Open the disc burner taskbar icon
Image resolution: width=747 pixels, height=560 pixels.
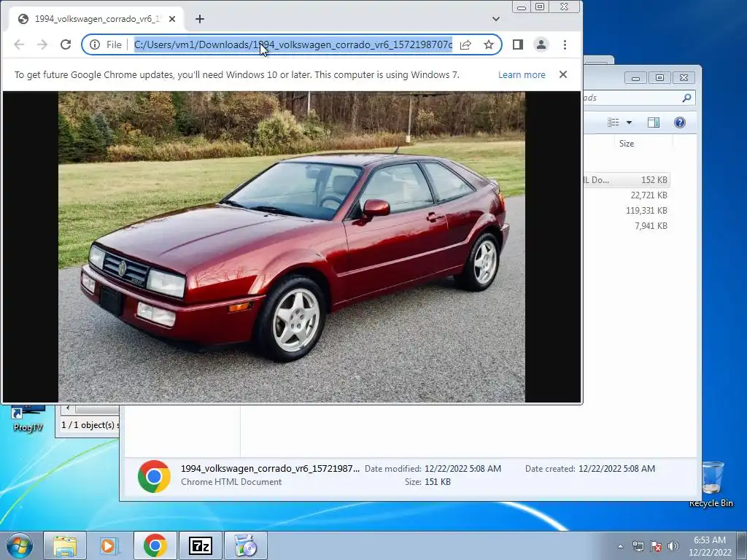pyautogui.click(x=246, y=545)
